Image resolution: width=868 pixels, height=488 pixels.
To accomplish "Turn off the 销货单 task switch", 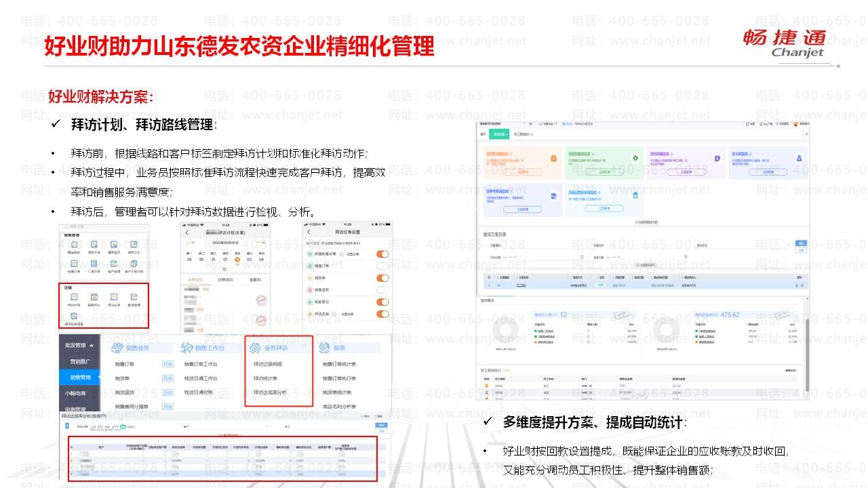I will point(382,279).
